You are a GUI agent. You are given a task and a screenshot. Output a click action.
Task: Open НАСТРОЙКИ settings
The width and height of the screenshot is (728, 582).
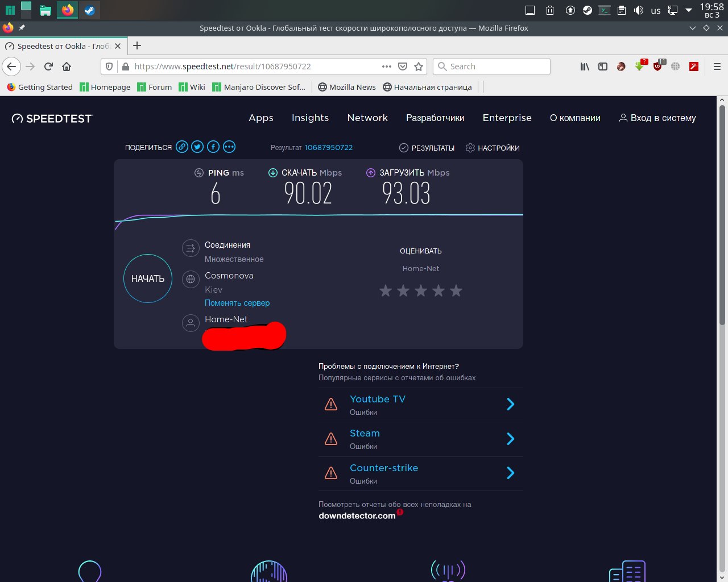(x=493, y=148)
